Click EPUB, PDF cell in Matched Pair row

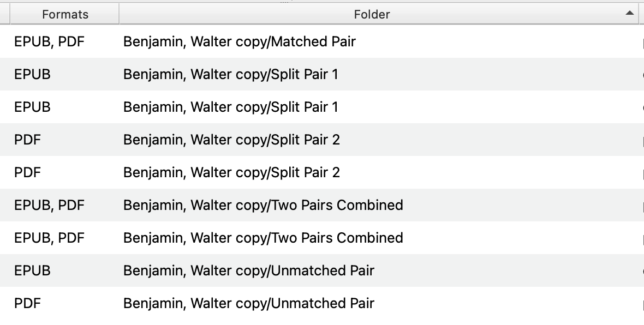tap(49, 41)
